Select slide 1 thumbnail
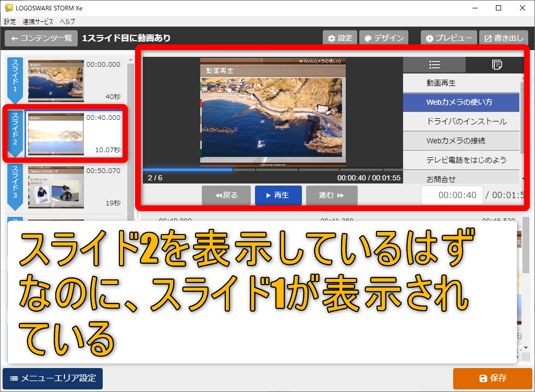Image resolution: width=535 pixels, height=392 pixels. point(56,80)
